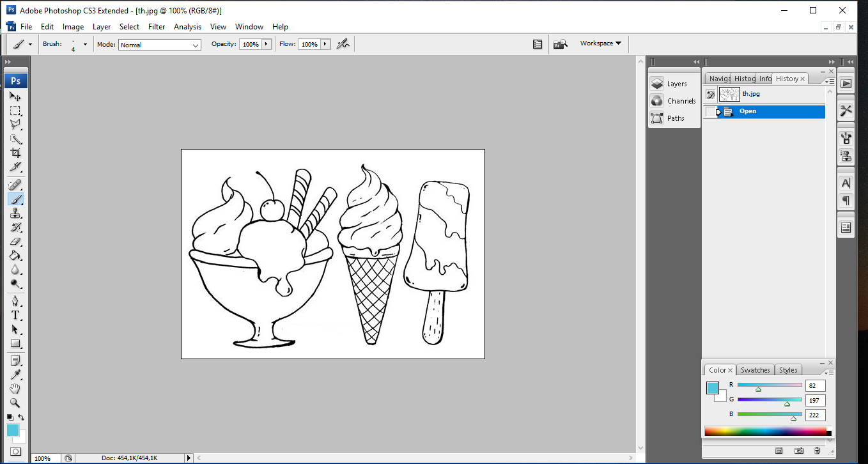Toggle the Brushes palette button

point(538,44)
